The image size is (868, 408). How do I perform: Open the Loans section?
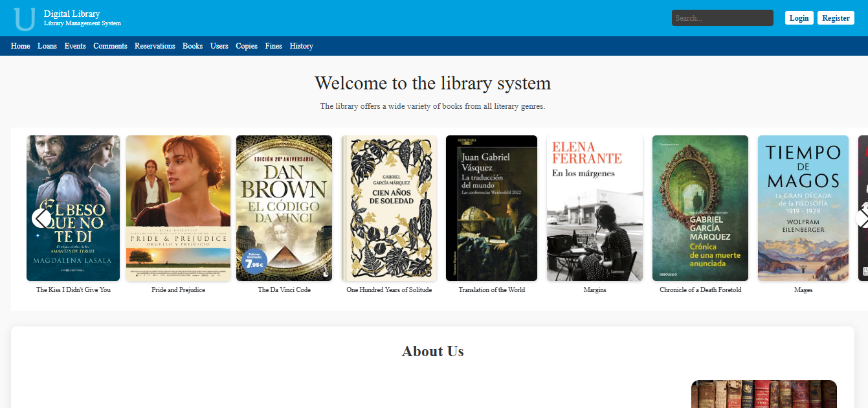[47, 46]
